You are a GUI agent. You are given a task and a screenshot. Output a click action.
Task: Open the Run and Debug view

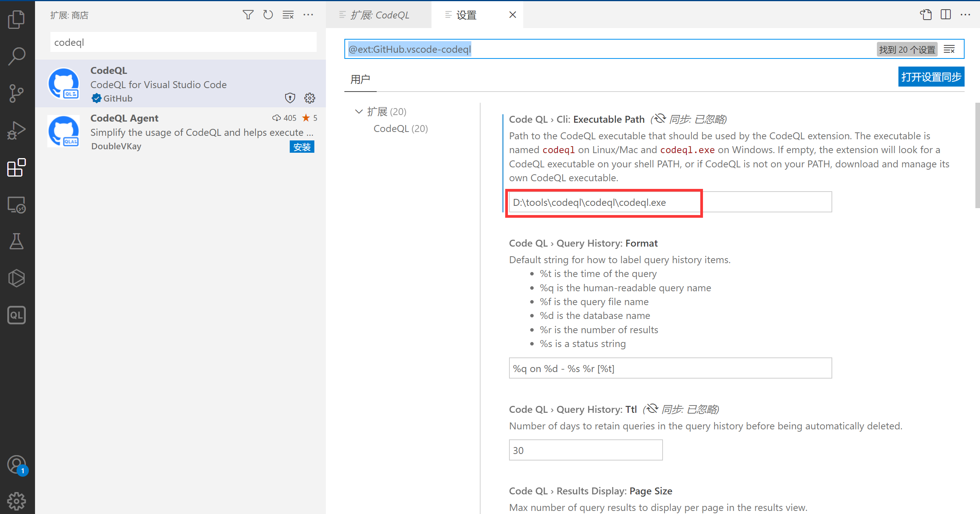(17, 130)
